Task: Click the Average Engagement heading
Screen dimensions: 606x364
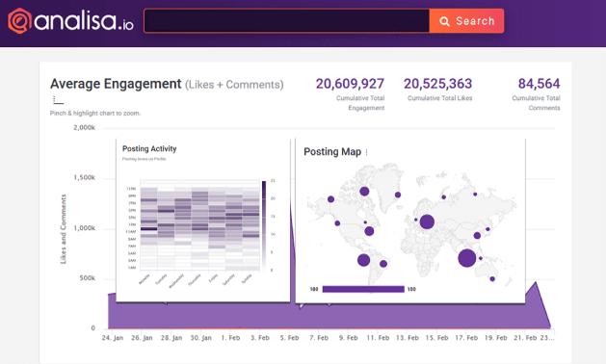Action: [x=116, y=84]
